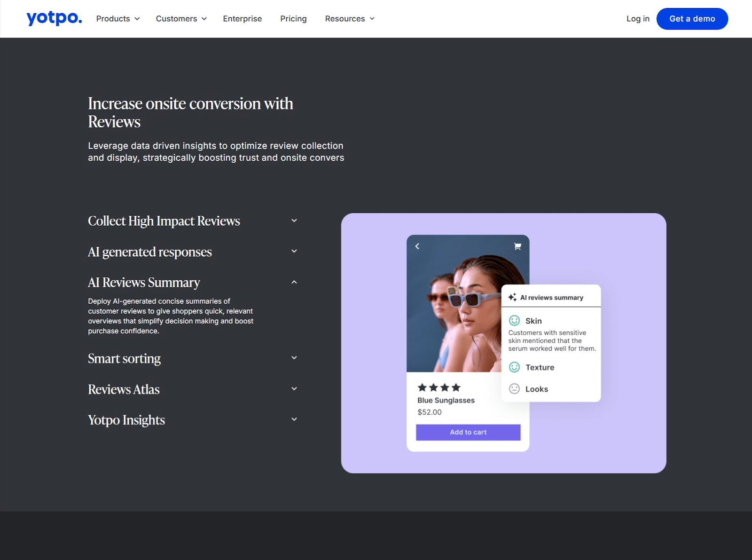This screenshot has height=560, width=752.
Task: Open the Resources menu in navigation
Action: click(350, 19)
